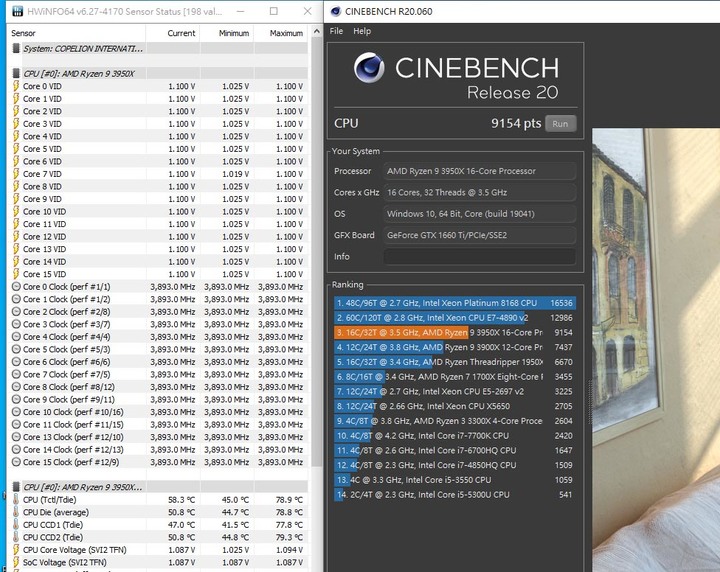Open the File menu in Cinebench
The height and width of the screenshot is (572, 720).
point(336,31)
